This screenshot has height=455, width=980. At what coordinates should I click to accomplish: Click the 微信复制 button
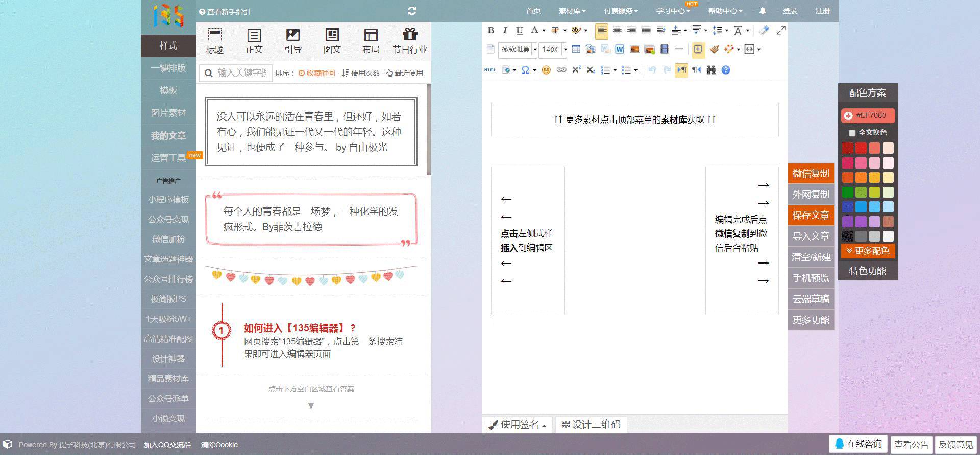[x=811, y=174]
